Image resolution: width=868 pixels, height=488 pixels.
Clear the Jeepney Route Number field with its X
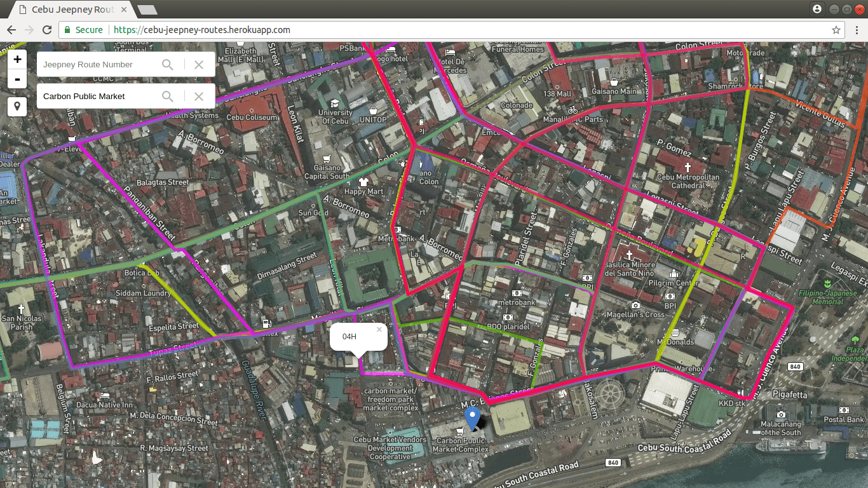tap(198, 64)
